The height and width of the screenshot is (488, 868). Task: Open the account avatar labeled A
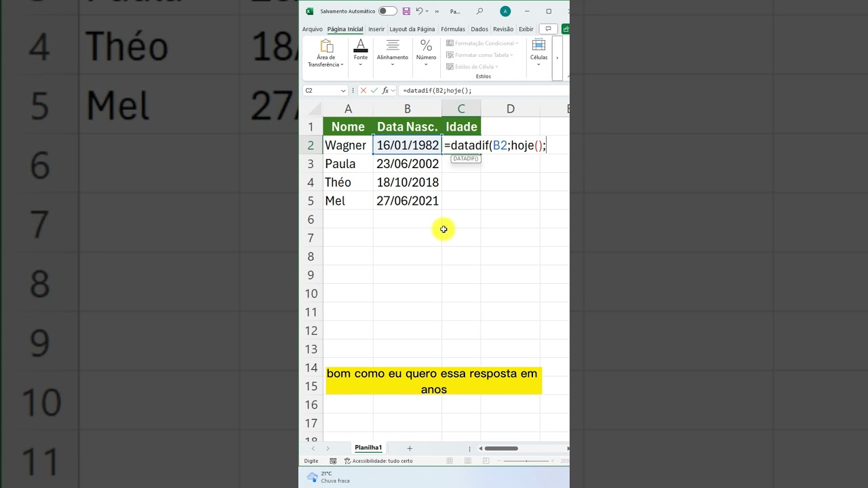tap(505, 11)
